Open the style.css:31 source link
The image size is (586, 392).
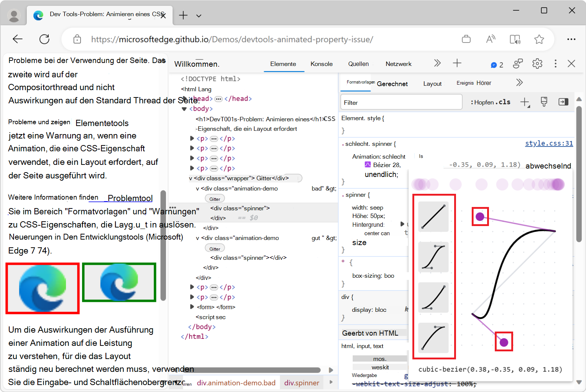click(x=549, y=143)
